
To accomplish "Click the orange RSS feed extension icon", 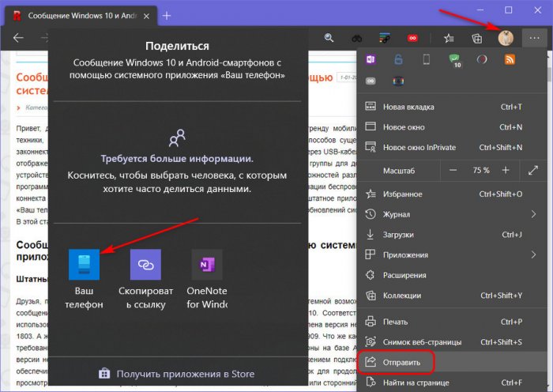I will pos(510,59).
